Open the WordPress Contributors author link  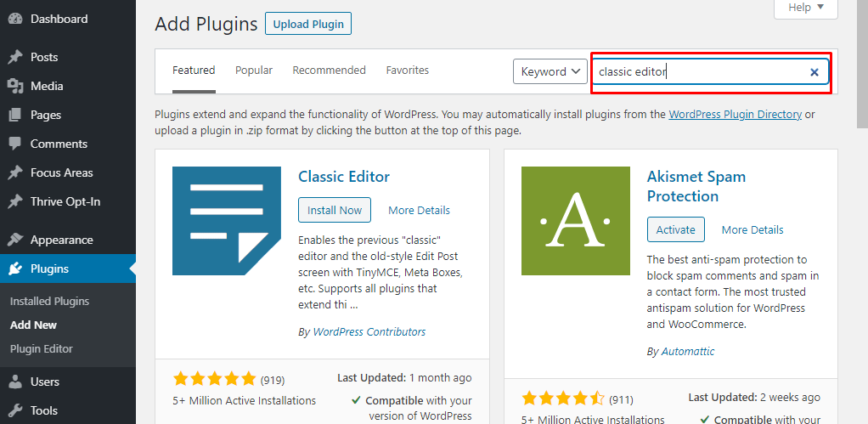pos(369,332)
